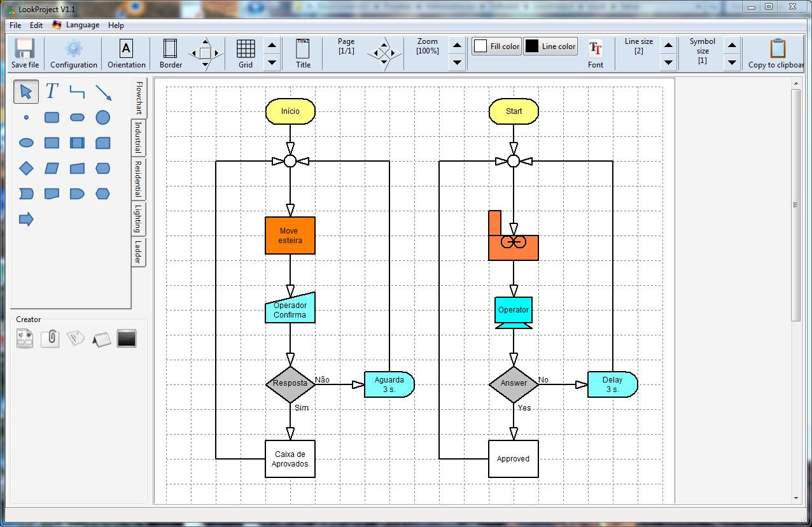Choose the Line color swatch
The width and height of the screenshot is (812, 527).
coord(550,46)
